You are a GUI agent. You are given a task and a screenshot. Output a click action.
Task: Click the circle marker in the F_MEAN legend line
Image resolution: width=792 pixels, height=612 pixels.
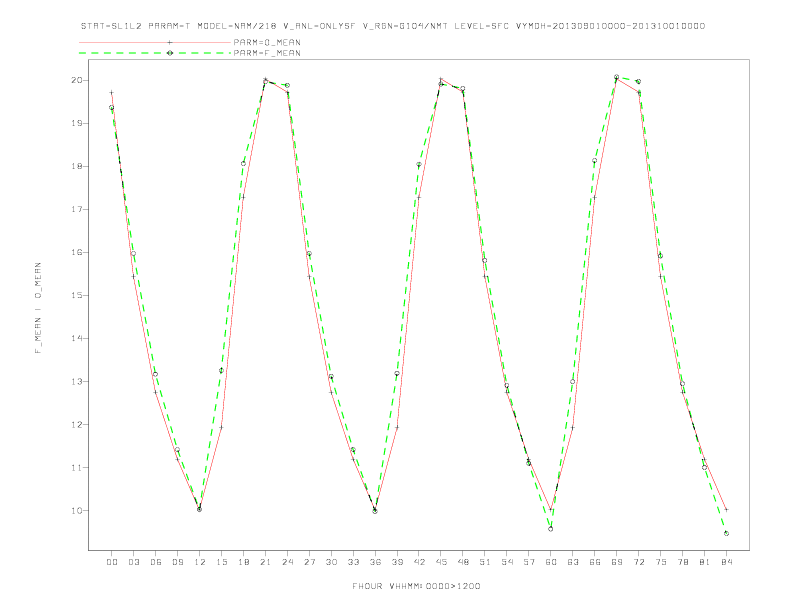pos(170,53)
